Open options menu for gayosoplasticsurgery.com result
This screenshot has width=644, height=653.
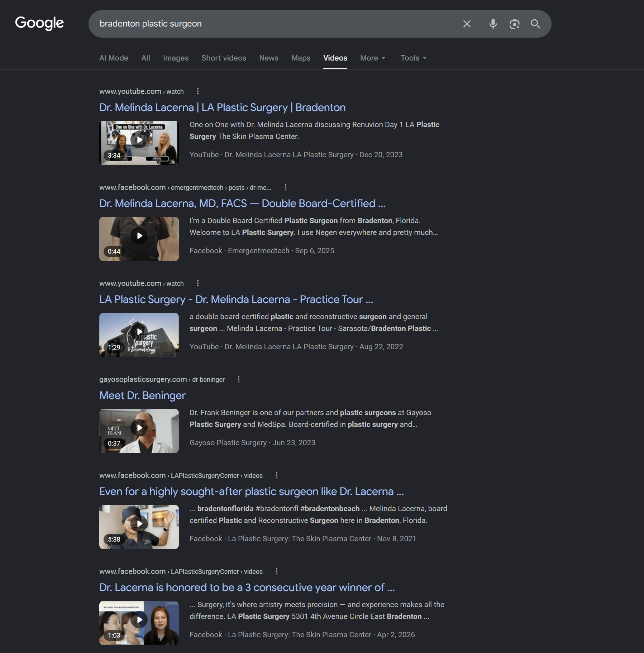click(239, 379)
